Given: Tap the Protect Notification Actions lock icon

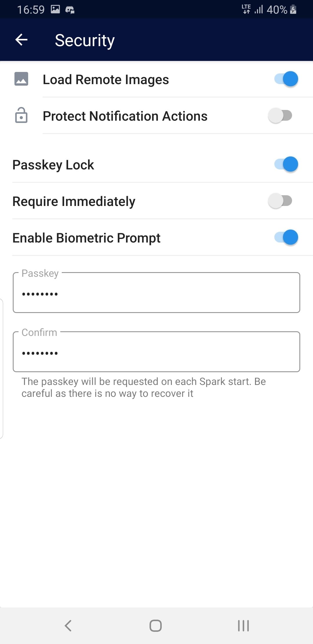Looking at the screenshot, I should click(x=21, y=115).
